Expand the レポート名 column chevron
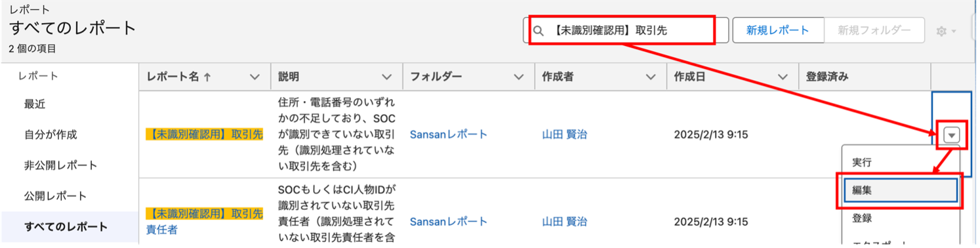980x248 pixels. pos(255,77)
